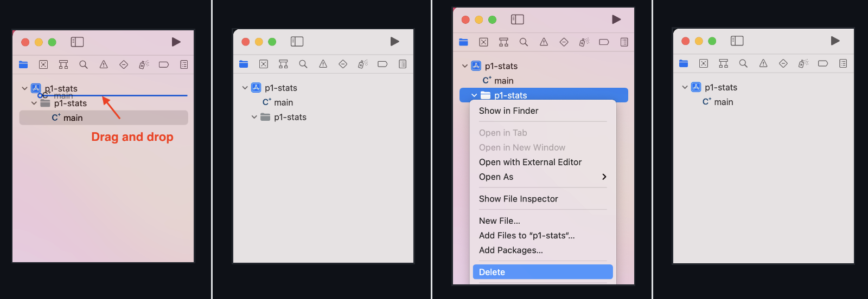Collapse p1-stats project chevron in context-menu window
Viewport: 868px width, 299px height.
464,66
